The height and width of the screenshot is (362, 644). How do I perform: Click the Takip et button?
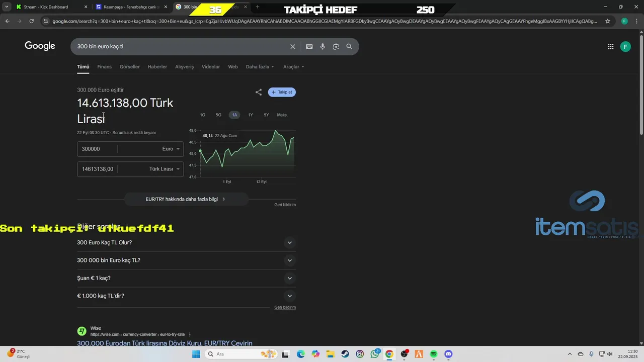[x=282, y=92]
